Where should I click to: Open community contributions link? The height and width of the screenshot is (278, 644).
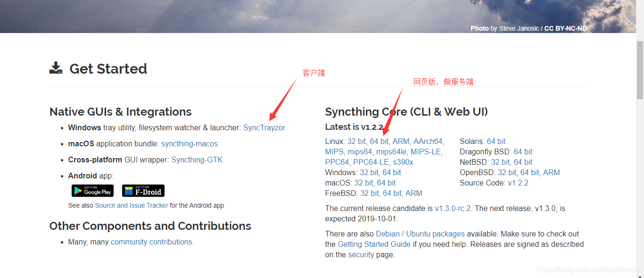coord(151,242)
